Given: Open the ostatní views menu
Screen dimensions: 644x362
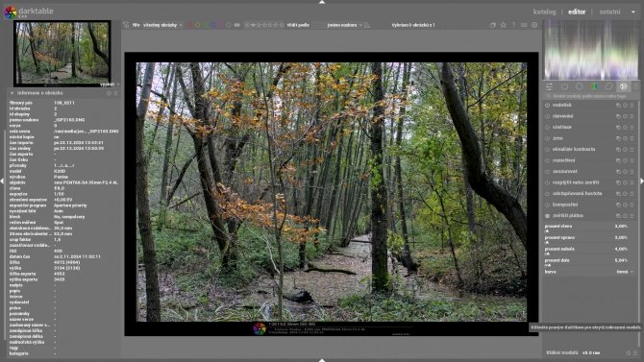Looking at the screenshot, I should click(609, 12).
